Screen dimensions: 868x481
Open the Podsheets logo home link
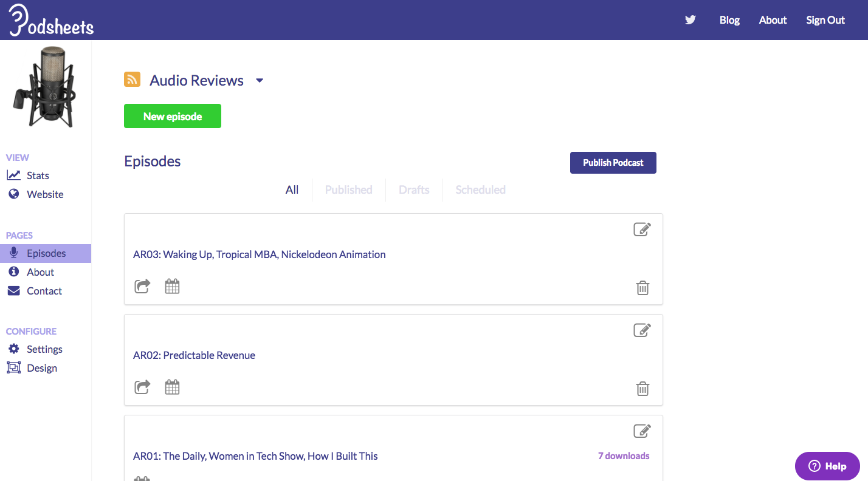[x=52, y=21]
